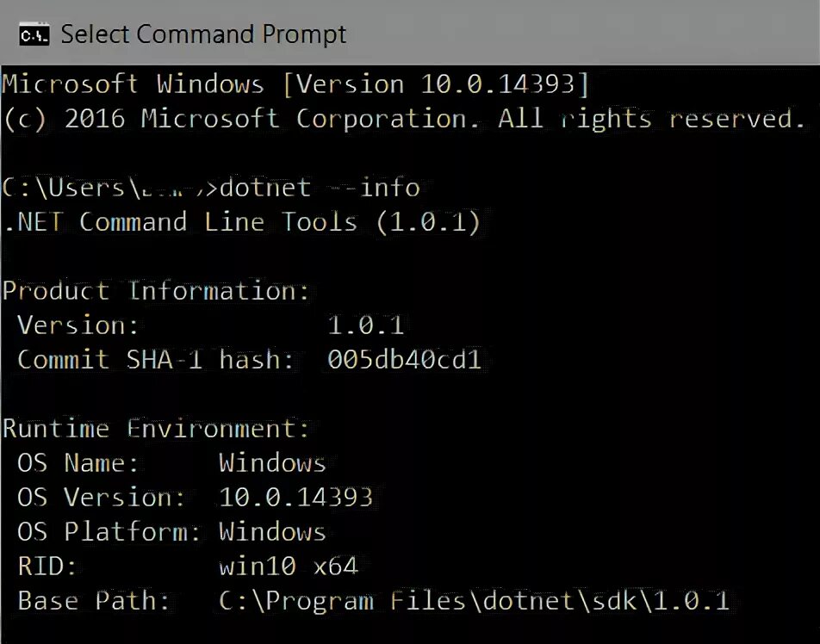The image size is (820, 644).
Task: Click the C:\Users prompt path
Action: pos(104,188)
